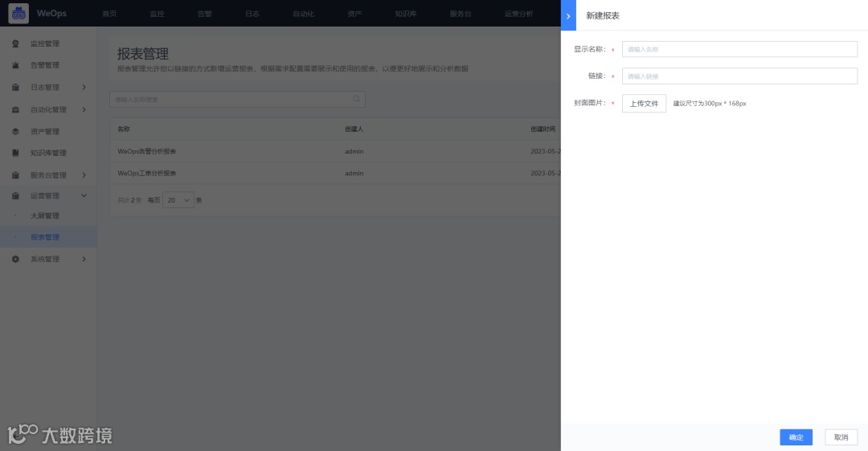This screenshot has height=451, width=868.
Task: Open the 日志 top navigation tab
Action: point(252,14)
